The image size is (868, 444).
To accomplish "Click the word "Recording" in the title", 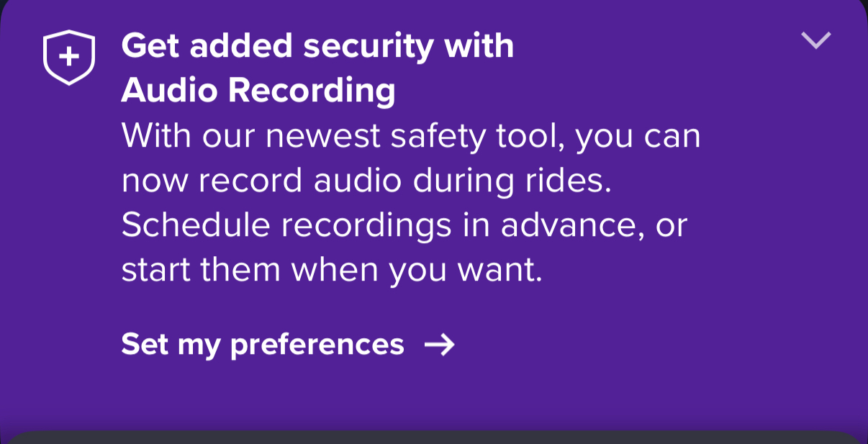I will coord(312,91).
